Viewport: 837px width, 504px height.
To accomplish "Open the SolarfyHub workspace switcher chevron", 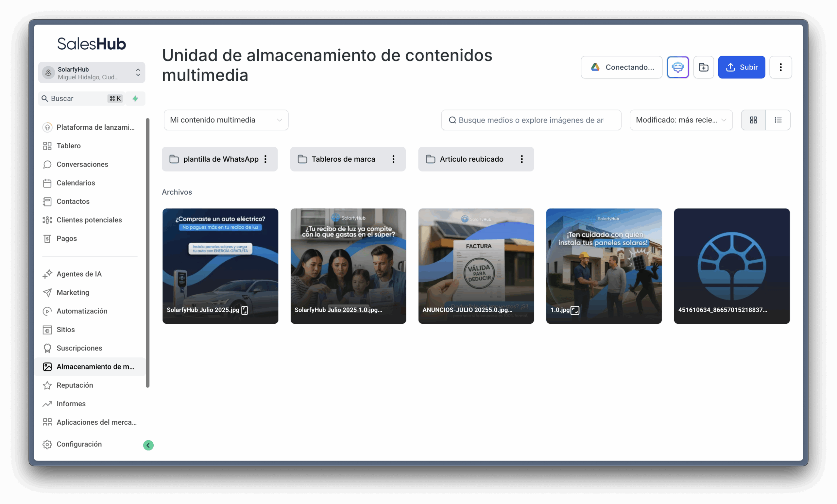I will click(138, 72).
